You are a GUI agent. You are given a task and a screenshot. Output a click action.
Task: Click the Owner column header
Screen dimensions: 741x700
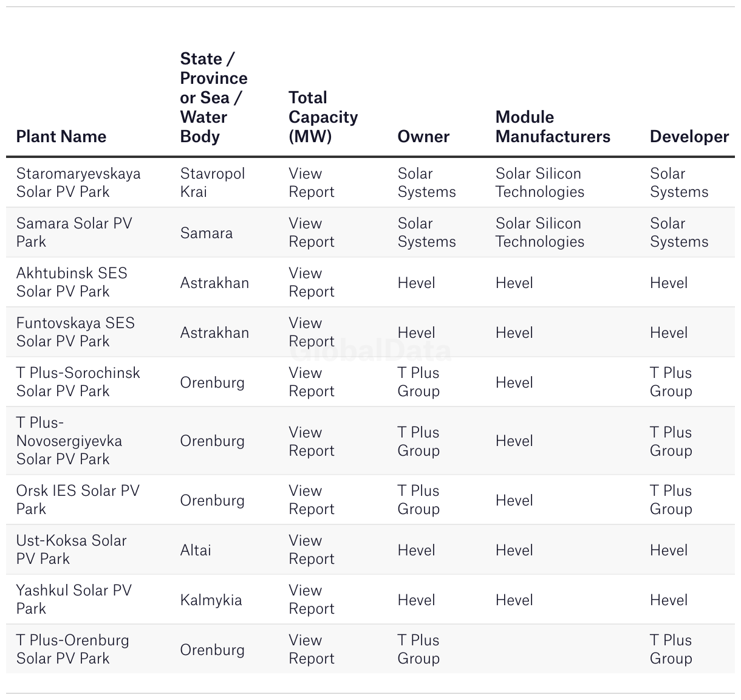tap(423, 136)
